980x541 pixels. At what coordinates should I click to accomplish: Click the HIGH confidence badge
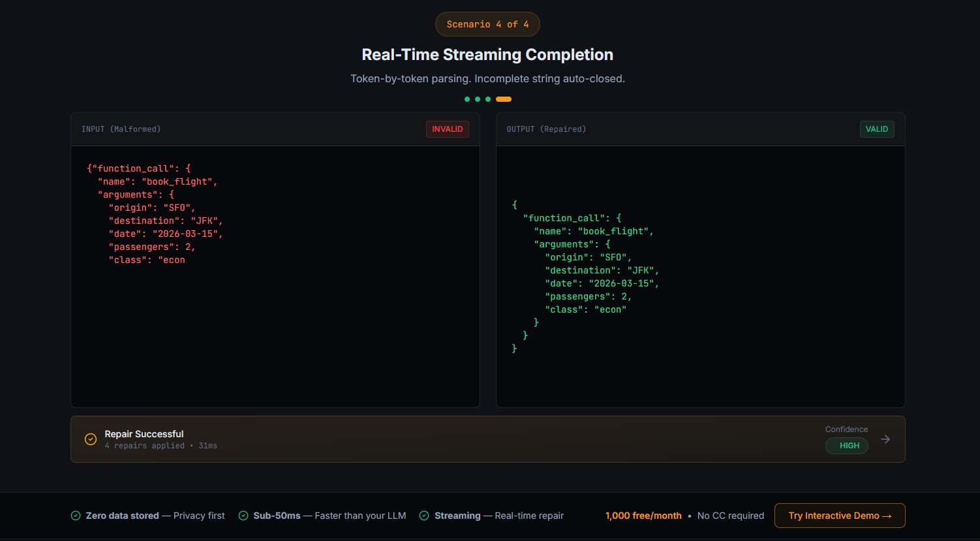(847, 446)
